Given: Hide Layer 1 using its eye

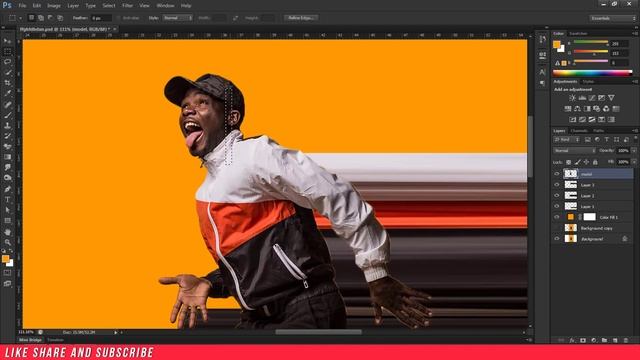Looking at the screenshot, I should (557, 206).
